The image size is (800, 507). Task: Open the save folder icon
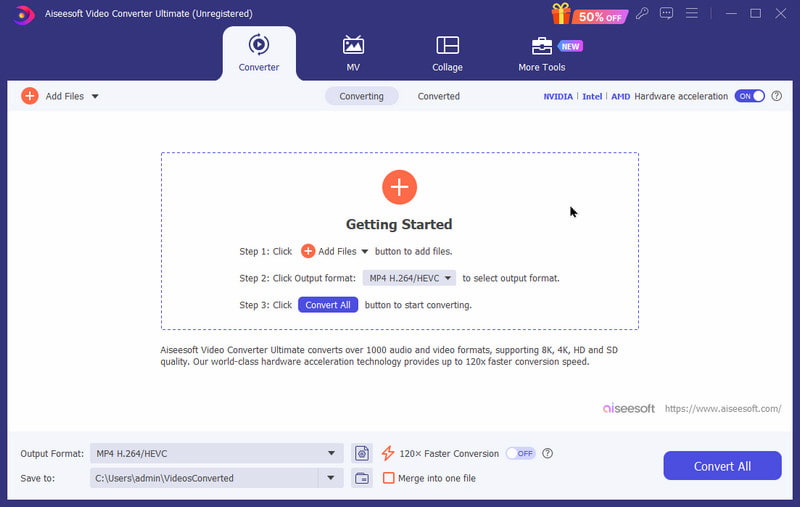point(362,478)
